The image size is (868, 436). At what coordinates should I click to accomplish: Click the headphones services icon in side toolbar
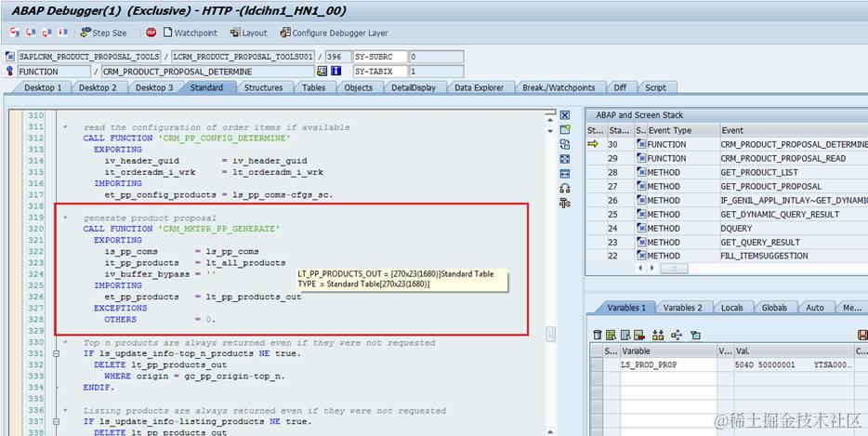pyautogui.click(x=565, y=189)
